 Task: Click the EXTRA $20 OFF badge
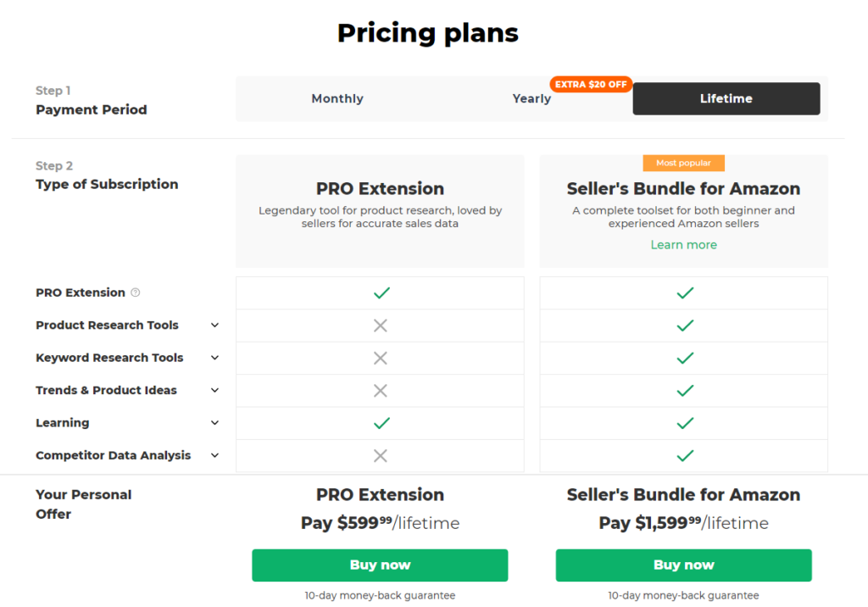click(591, 84)
